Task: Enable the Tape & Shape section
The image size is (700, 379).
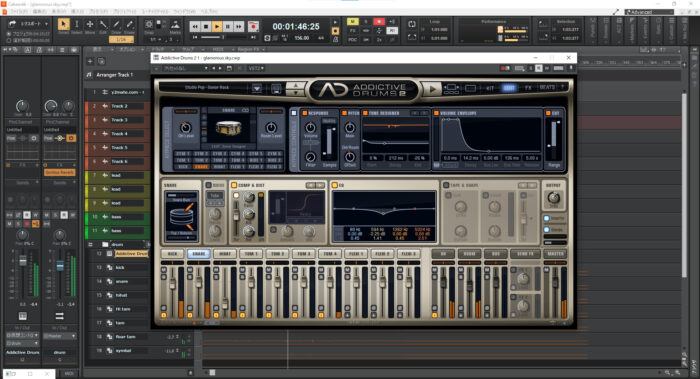Action: click(446, 185)
